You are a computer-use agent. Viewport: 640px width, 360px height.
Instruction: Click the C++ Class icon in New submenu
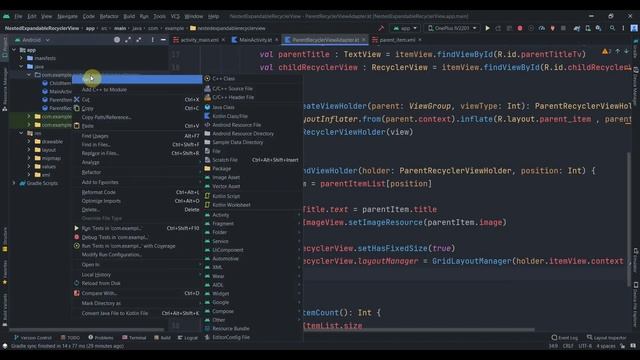[x=207, y=78]
